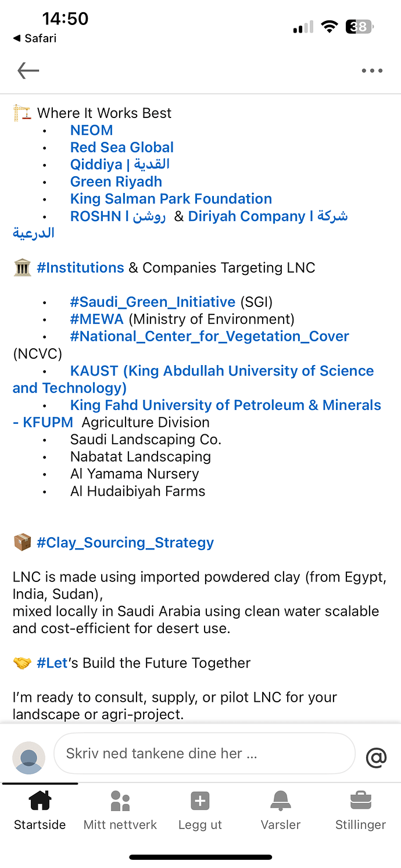Open Varsler bell notifications
The width and height of the screenshot is (401, 868).
(281, 810)
